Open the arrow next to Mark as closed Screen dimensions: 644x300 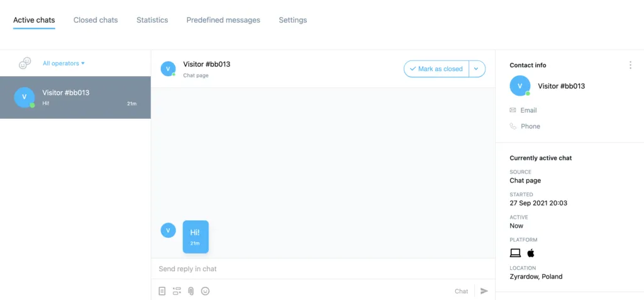click(x=477, y=69)
